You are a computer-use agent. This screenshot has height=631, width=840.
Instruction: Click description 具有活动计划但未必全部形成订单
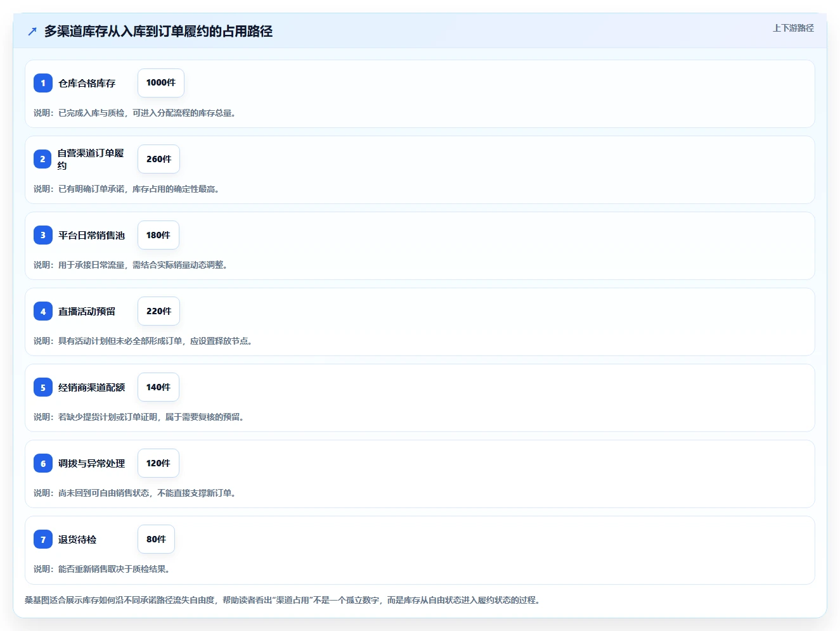(143, 341)
